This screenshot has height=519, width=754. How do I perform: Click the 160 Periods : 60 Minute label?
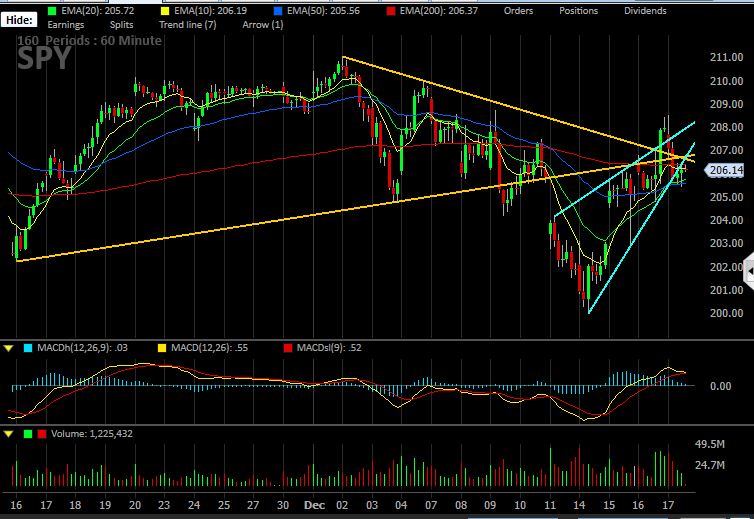(x=89, y=40)
